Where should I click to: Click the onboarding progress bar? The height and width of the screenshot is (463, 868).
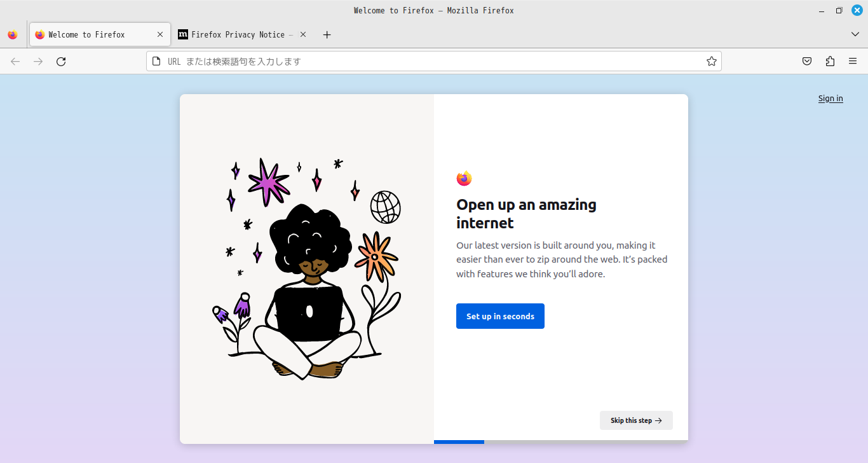(561, 442)
